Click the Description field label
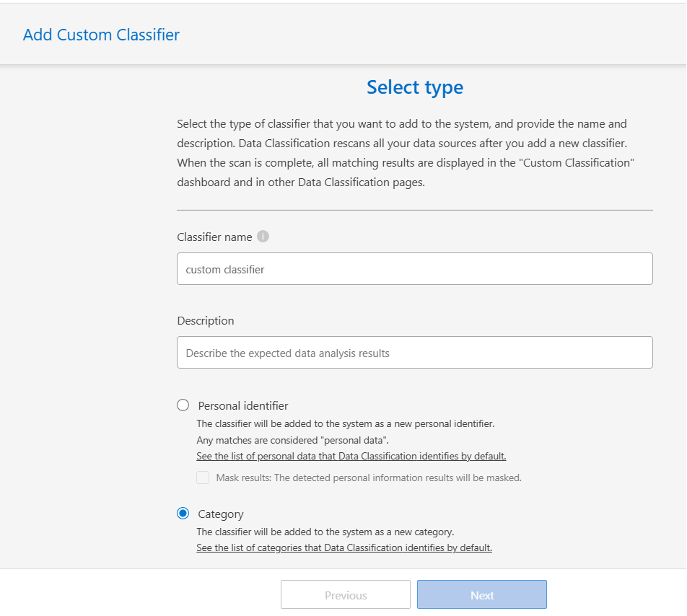This screenshot has width=687, height=616. click(x=205, y=320)
